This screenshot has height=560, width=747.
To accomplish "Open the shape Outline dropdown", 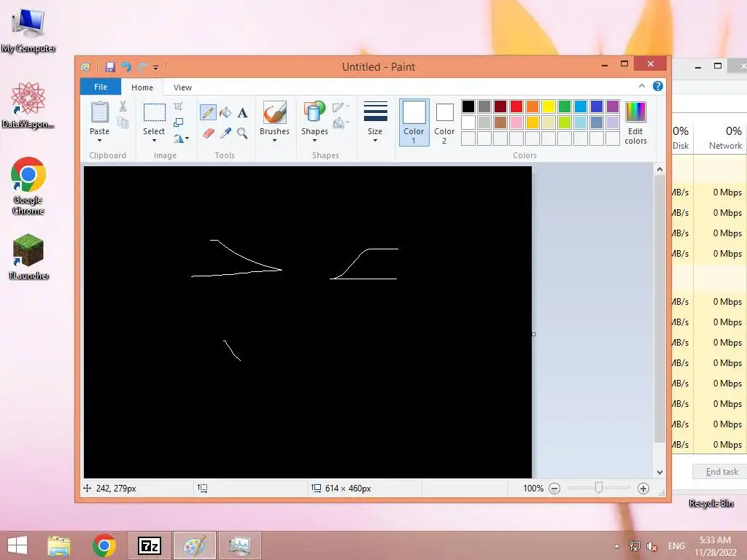I will 341,107.
